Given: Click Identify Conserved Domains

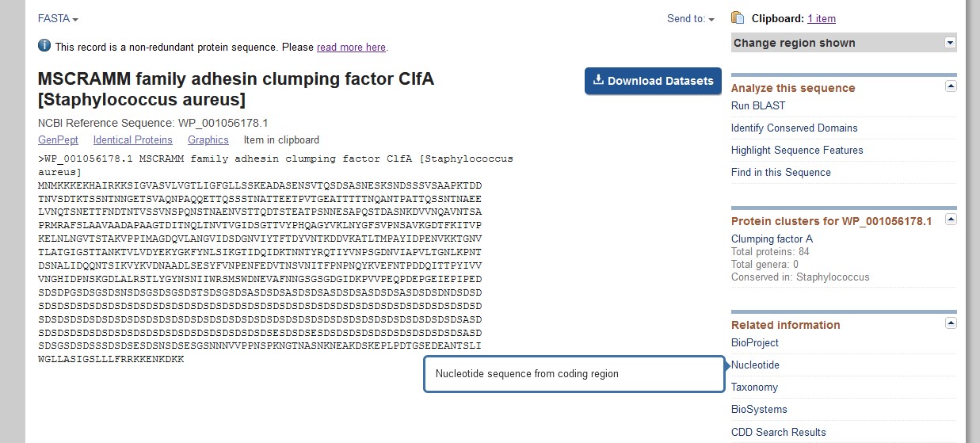Looking at the screenshot, I should pos(794,128).
